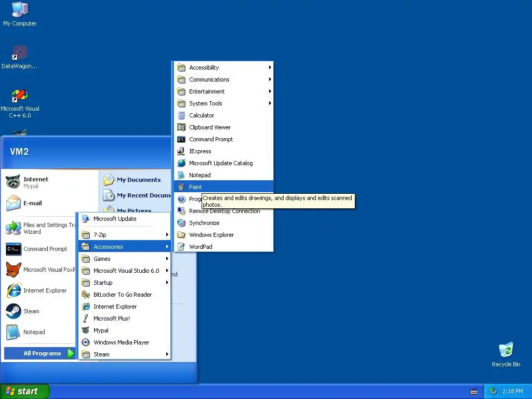
Task: Open the Recycle Bin on desktop
Action: [506, 354]
